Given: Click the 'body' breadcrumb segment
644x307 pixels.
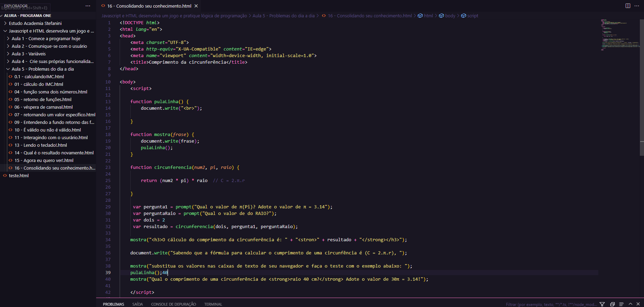Looking at the screenshot, I should (450, 16).
